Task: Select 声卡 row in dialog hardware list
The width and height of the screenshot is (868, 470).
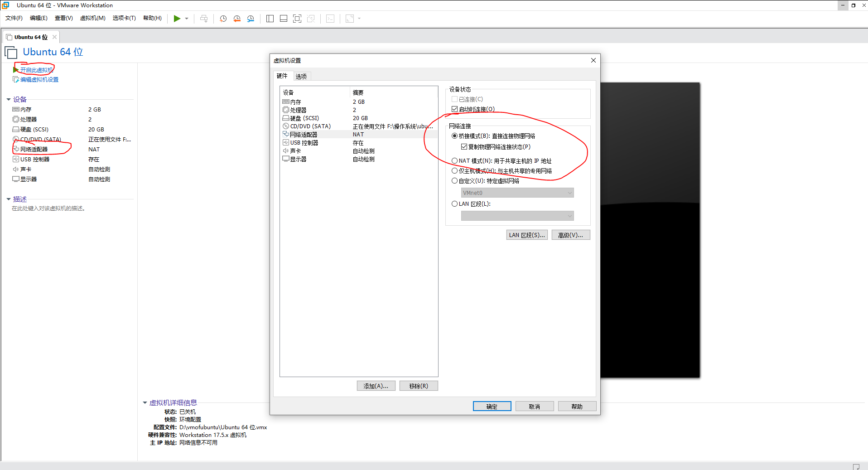Action: pos(359,151)
